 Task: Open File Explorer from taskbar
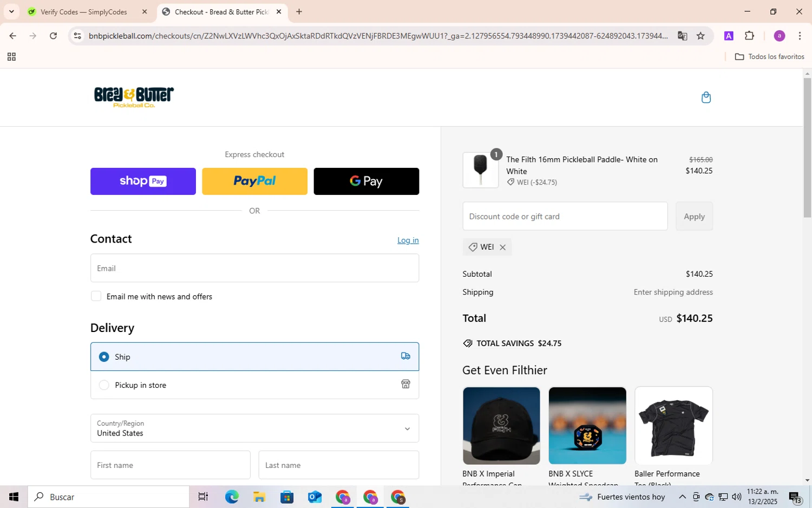[259, 497]
